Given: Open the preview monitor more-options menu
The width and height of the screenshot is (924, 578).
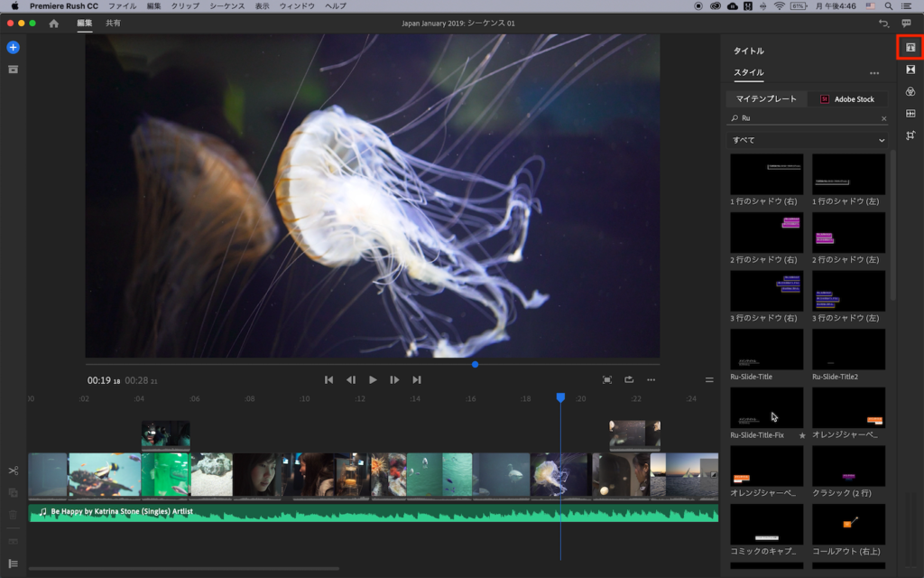Looking at the screenshot, I should [x=651, y=380].
